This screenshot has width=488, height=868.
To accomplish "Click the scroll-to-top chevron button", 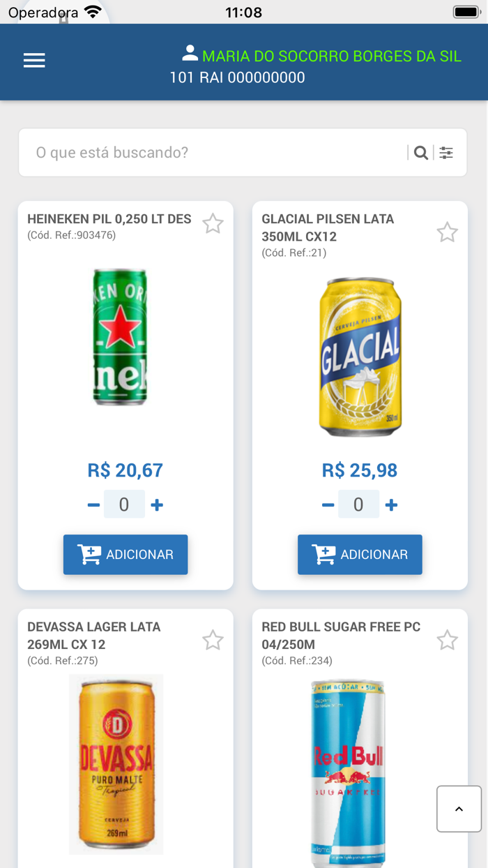I will point(459,809).
